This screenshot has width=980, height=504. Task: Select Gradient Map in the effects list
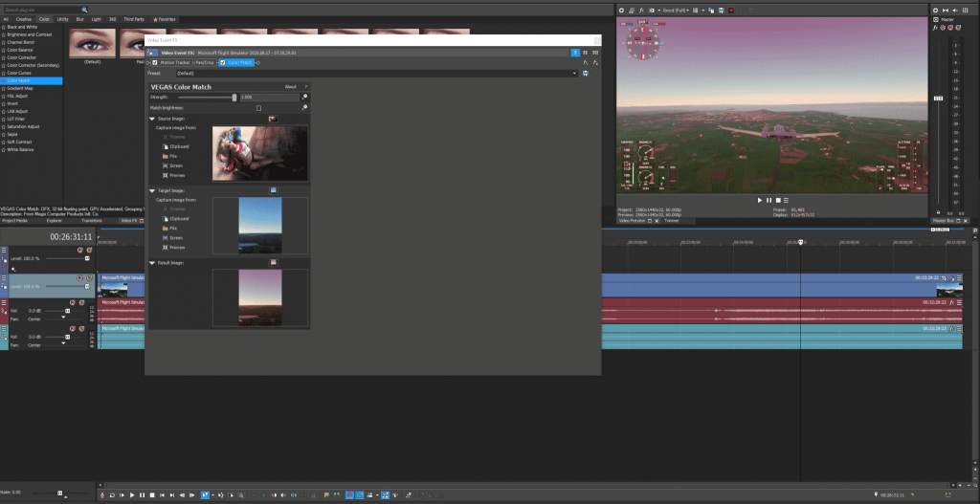point(21,89)
